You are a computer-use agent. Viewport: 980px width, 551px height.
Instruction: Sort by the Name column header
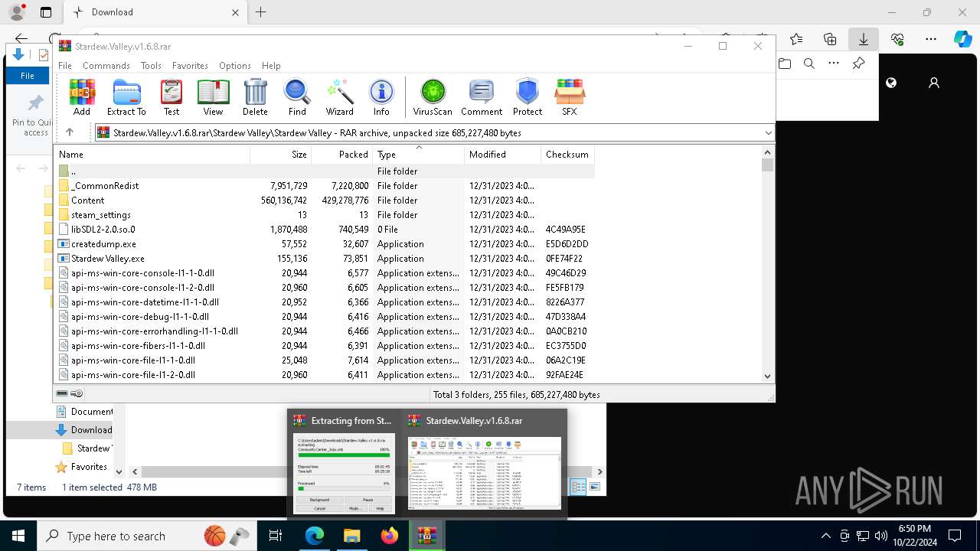pyautogui.click(x=152, y=155)
